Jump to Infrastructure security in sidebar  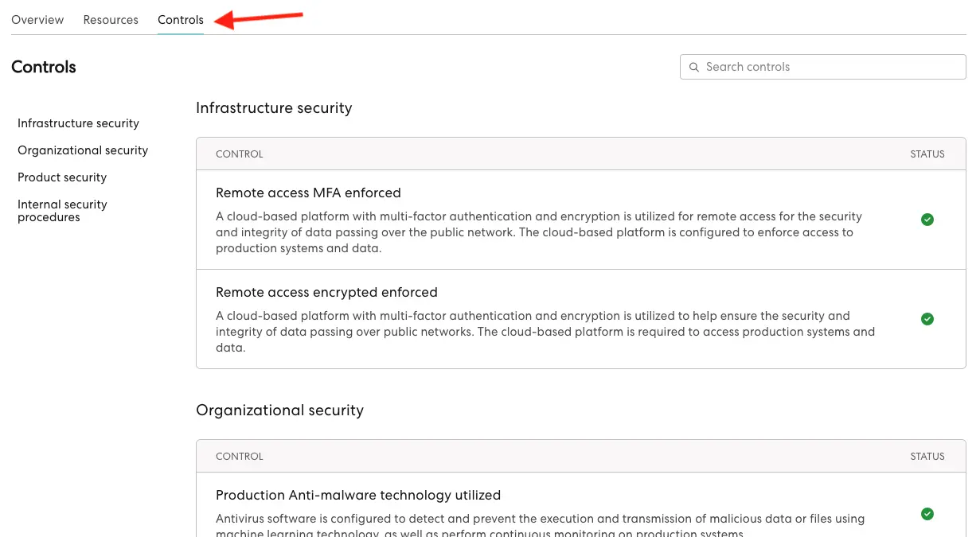(78, 123)
